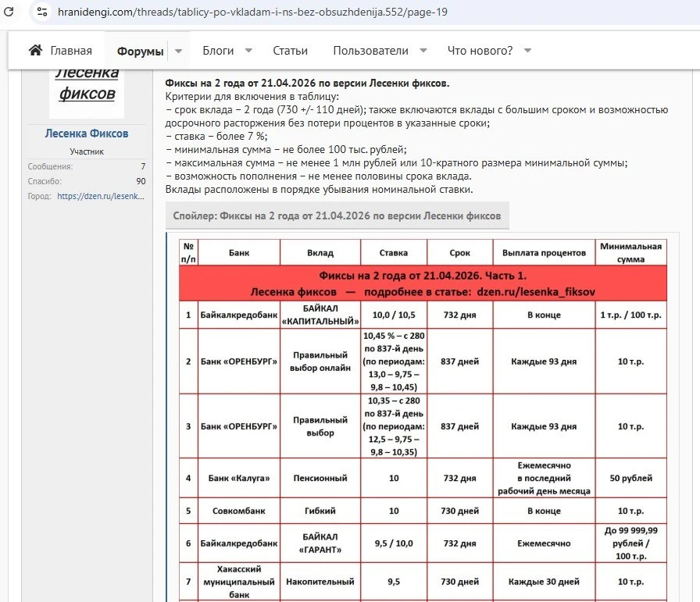The width and height of the screenshot is (700, 602).
Task: Expand the Что нового? dropdown arrow
Action: [527, 51]
